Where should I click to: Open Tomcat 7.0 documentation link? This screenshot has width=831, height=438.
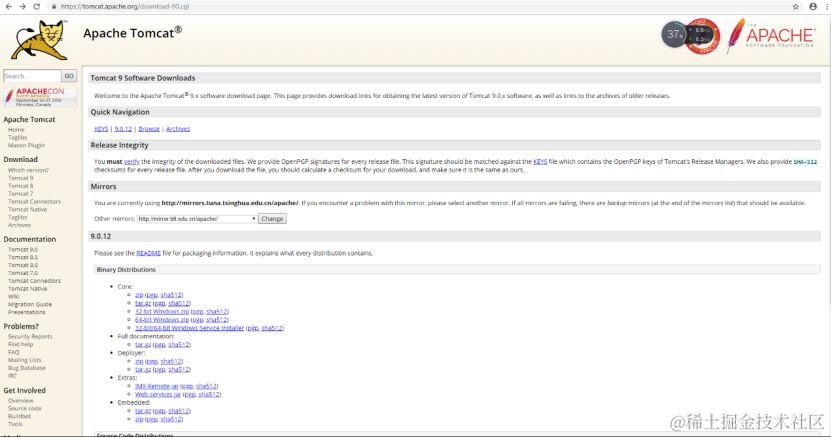pyautogui.click(x=23, y=273)
